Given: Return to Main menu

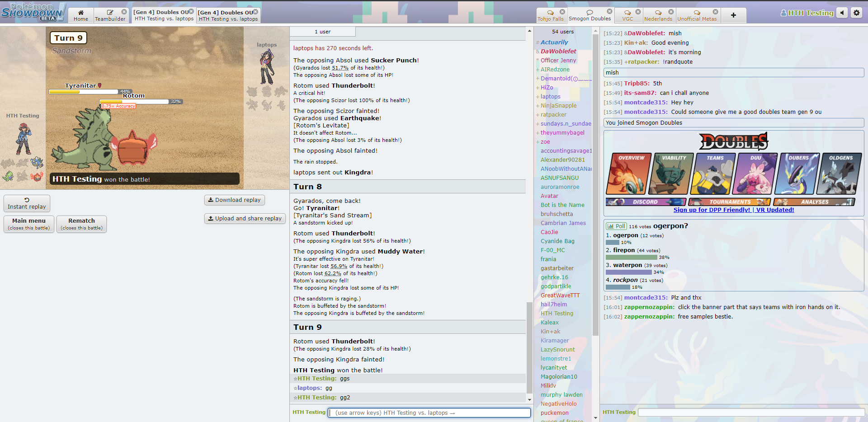Looking at the screenshot, I should (29, 224).
